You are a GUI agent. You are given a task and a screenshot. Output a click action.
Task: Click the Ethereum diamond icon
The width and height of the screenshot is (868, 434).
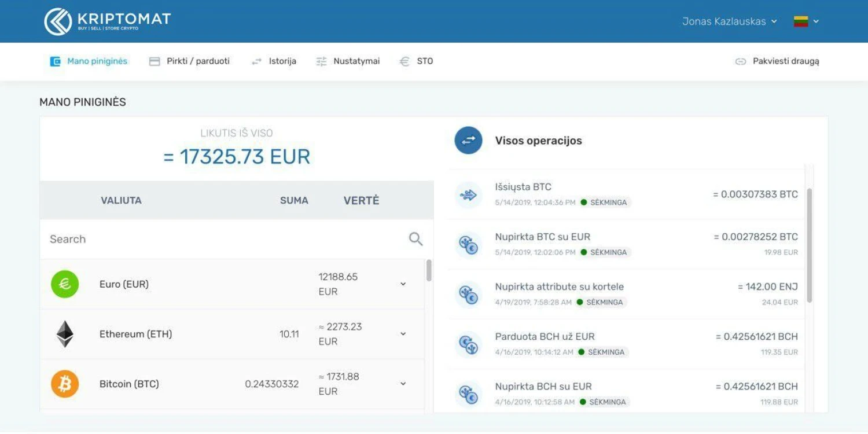[x=65, y=334]
